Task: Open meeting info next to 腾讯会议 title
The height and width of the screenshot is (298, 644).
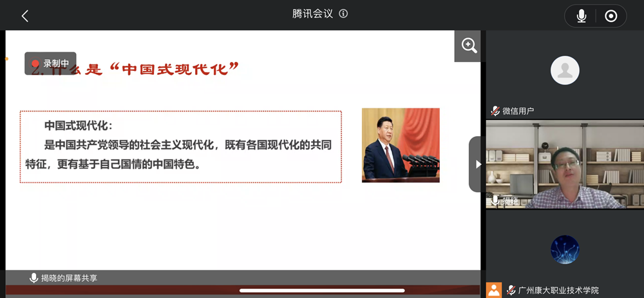Action: point(343,14)
